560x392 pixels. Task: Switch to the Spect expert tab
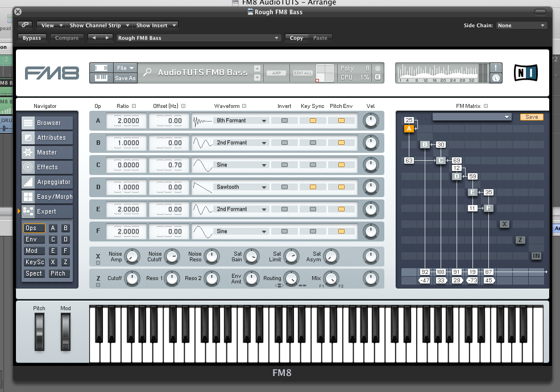[34, 273]
